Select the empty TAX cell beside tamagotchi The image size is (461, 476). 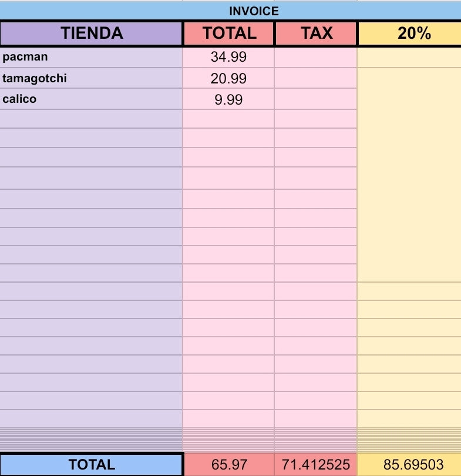pos(316,78)
